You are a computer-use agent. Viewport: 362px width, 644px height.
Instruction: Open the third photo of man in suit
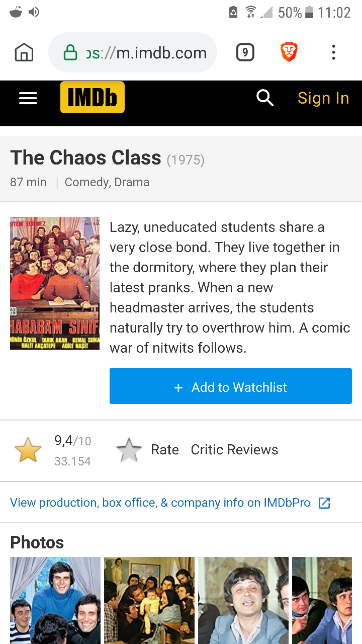tap(243, 600)
